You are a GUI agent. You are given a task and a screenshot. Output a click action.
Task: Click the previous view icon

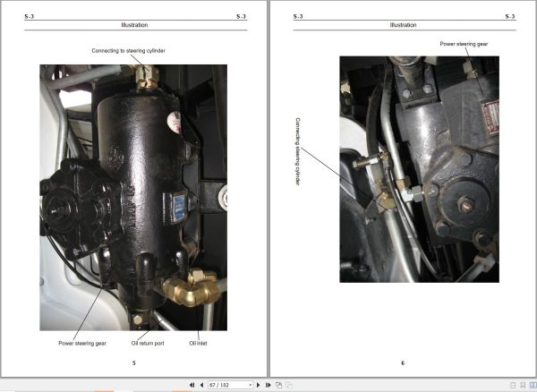click(278, 385)
